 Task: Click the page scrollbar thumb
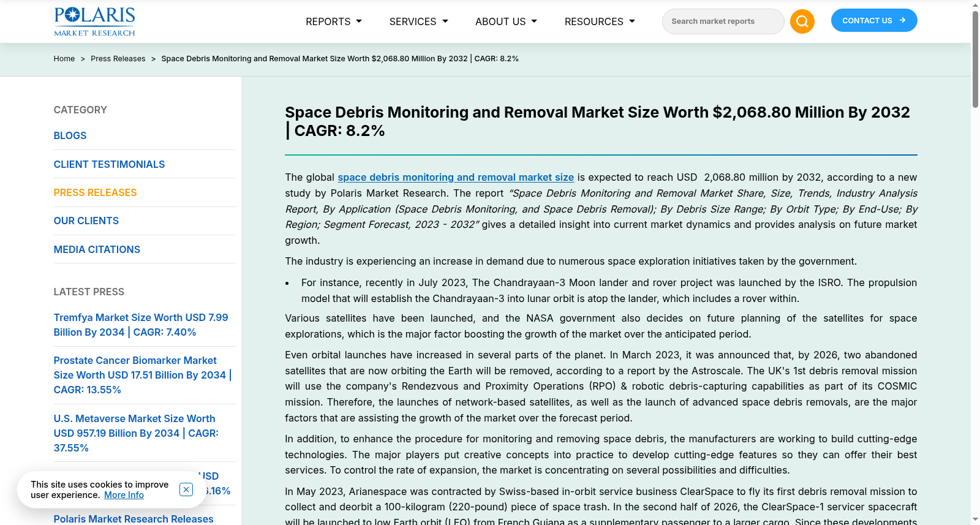click(x=975, y=59)
